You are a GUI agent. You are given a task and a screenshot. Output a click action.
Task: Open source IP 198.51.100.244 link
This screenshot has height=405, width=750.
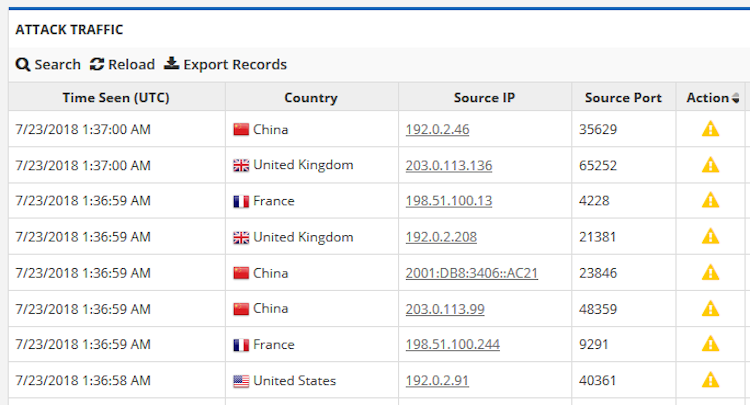(x=453, y=345)
